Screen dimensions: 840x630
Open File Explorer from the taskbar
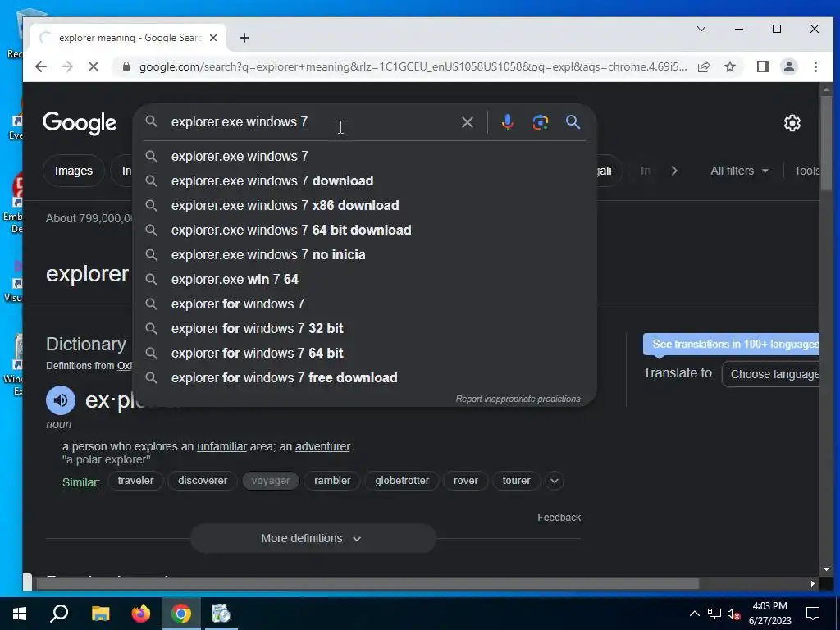tap(100, 614)
